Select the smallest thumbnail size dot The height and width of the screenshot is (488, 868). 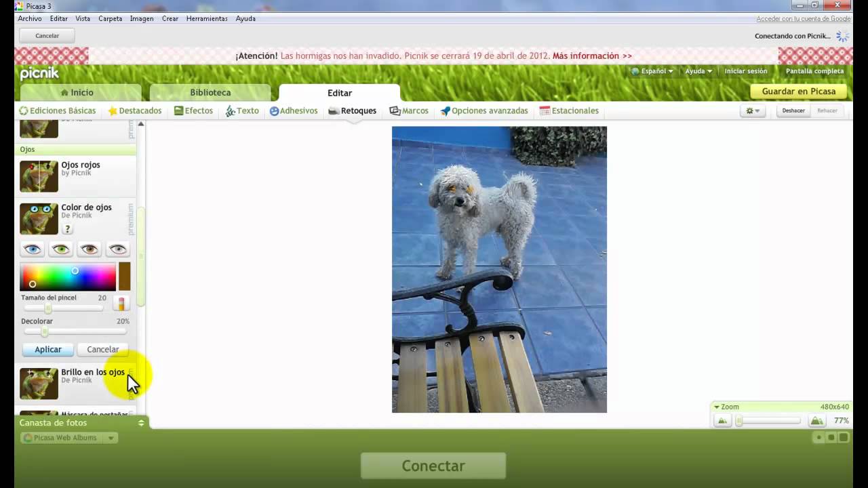(x=819, y=438)
